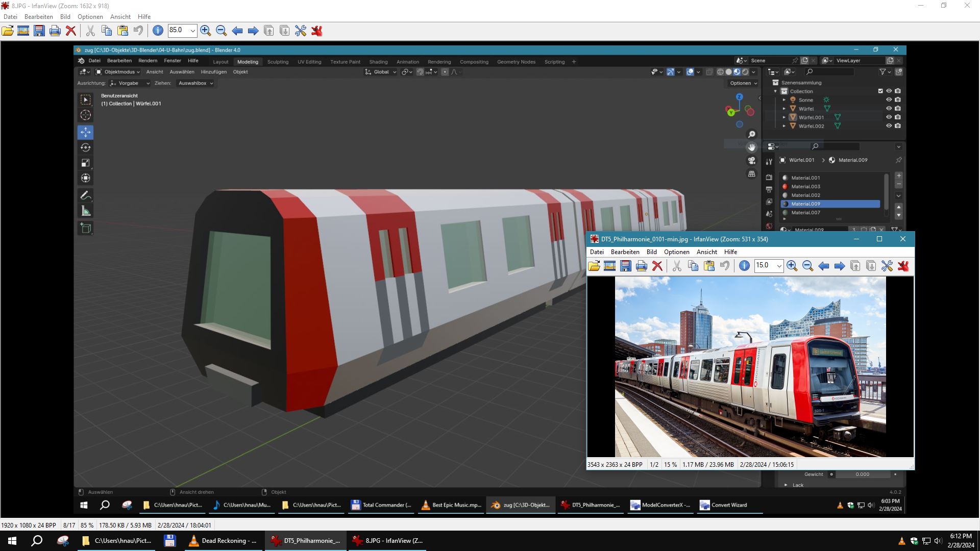980x551 pixels.
Task: Open the Hinzufügen menu in the Blender viewport header
Action: [213, 72]
